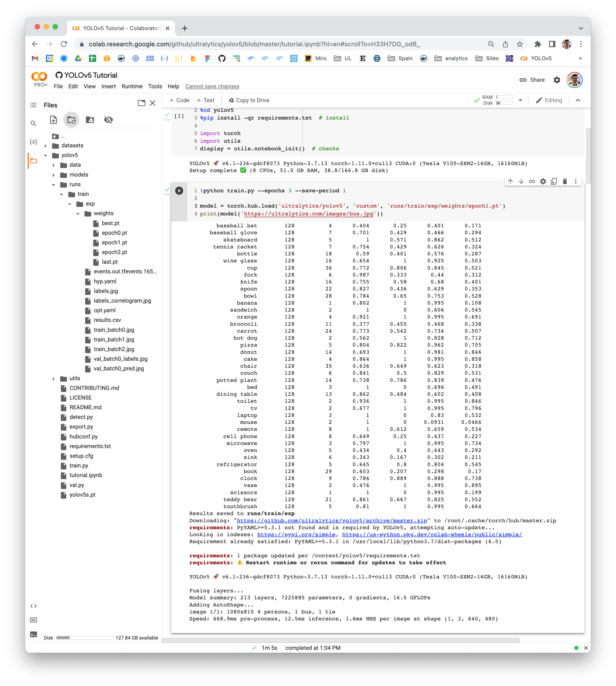Copy link to the cell
616x686 pixels.
pos(532,181)
